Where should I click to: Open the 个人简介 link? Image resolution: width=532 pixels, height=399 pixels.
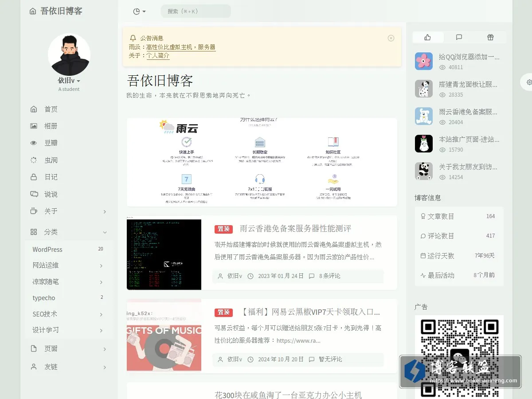158,56
